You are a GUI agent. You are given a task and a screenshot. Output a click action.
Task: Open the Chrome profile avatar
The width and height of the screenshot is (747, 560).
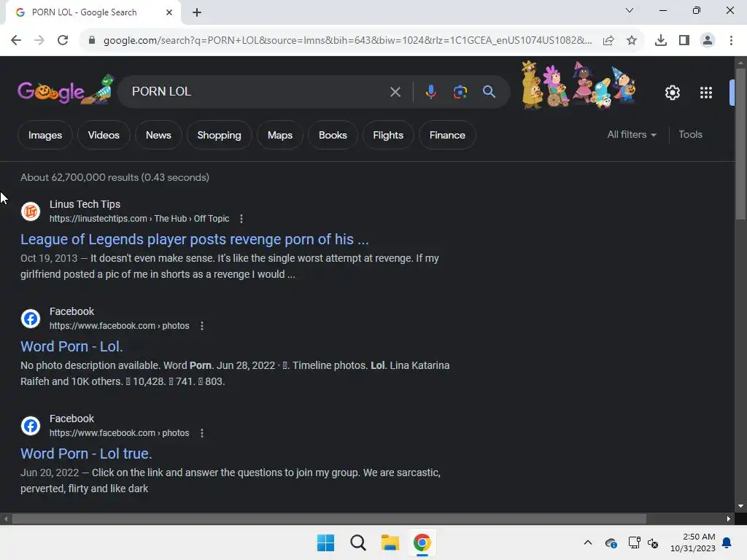click(x=708, y=41)
